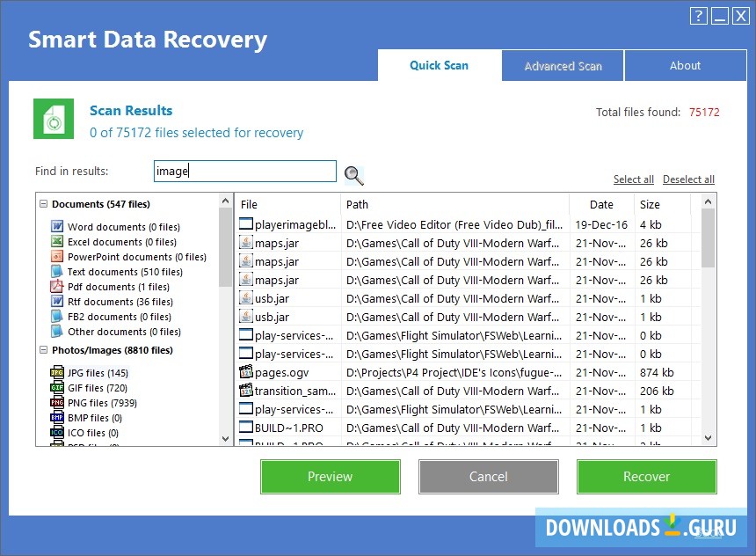Click the icon of the first maps.jar
The image size is (756, 556).
(x=246, y=242)
